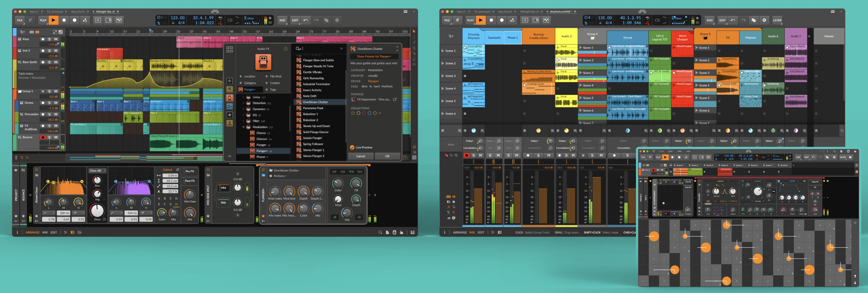Cancel the preset browser popup
The width and height of the screenshot is (868, 293).
coord(361,156)
